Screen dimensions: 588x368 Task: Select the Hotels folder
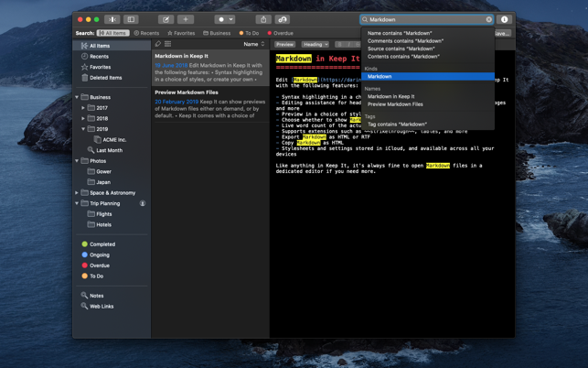pyautogui.click(x=112, y=224)
